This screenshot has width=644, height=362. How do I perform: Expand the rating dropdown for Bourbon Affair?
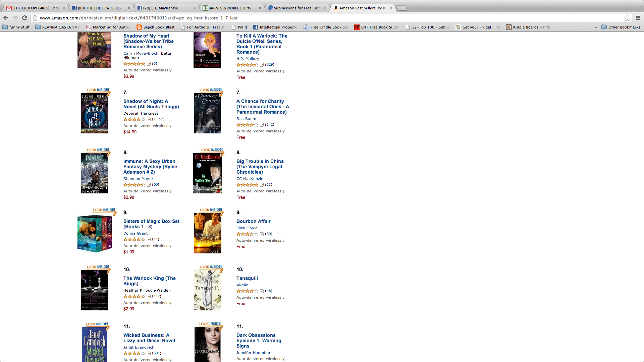pyautogui.click(x=262, y=234)
